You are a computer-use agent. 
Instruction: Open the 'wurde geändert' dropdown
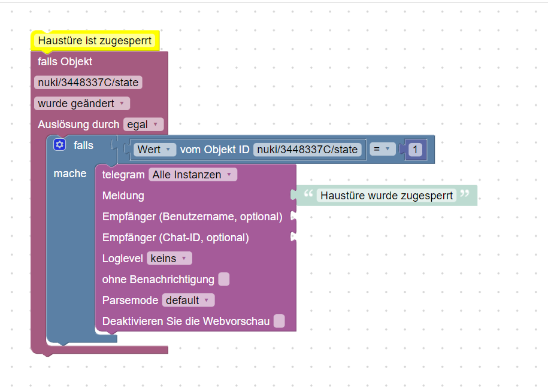(x=81, y=104)
